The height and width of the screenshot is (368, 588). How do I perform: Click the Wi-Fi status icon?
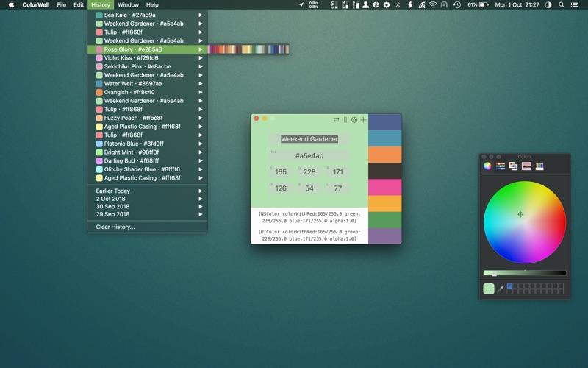point(433,4)
